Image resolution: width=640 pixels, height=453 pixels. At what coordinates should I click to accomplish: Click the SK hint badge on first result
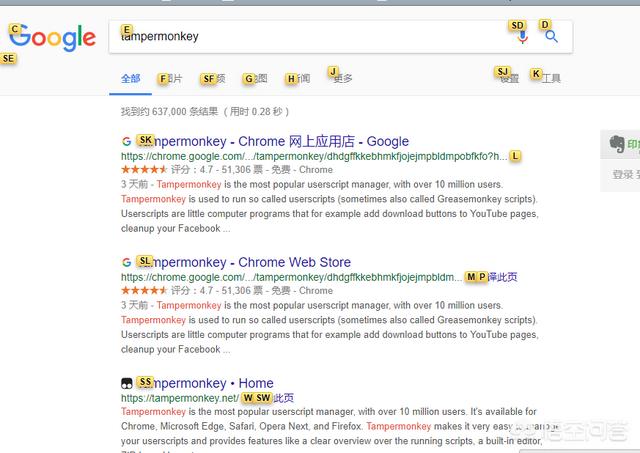[x=146, y=140]
